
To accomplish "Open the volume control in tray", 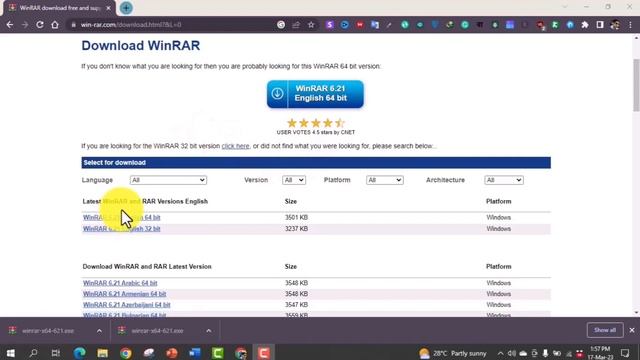I will point(511,353).
